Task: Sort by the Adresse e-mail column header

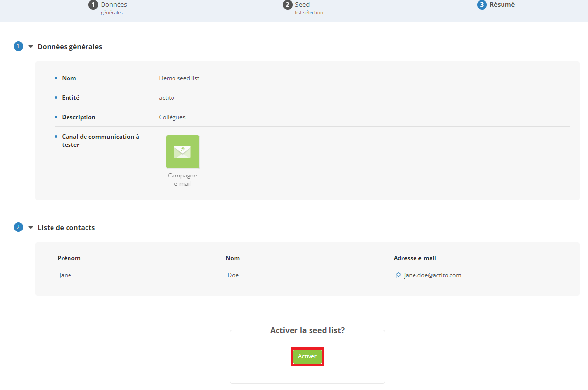Action: pos(418,258)
